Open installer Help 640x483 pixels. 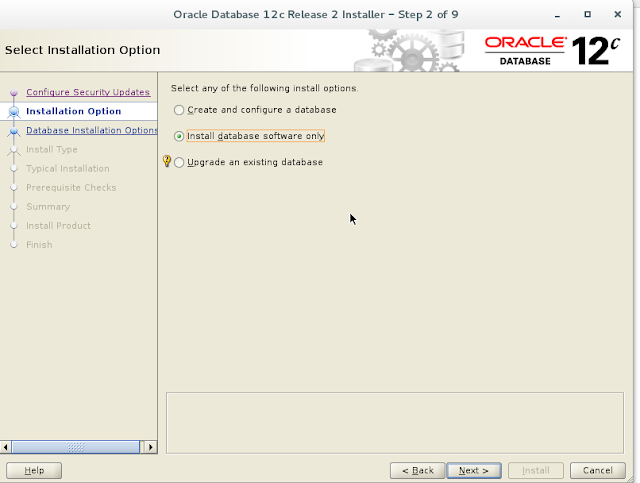click(x=34, y=470)
